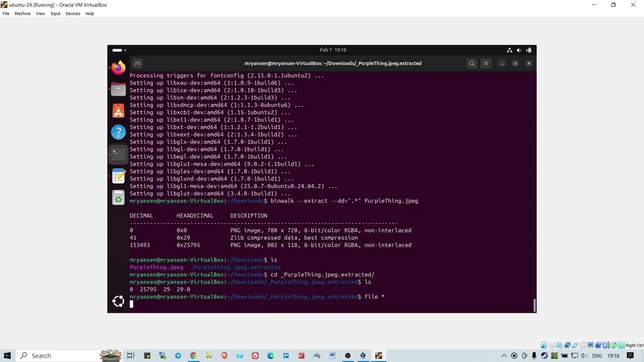
Task: Select the Terminal icon in the dock
Action: tap(118, 154)
